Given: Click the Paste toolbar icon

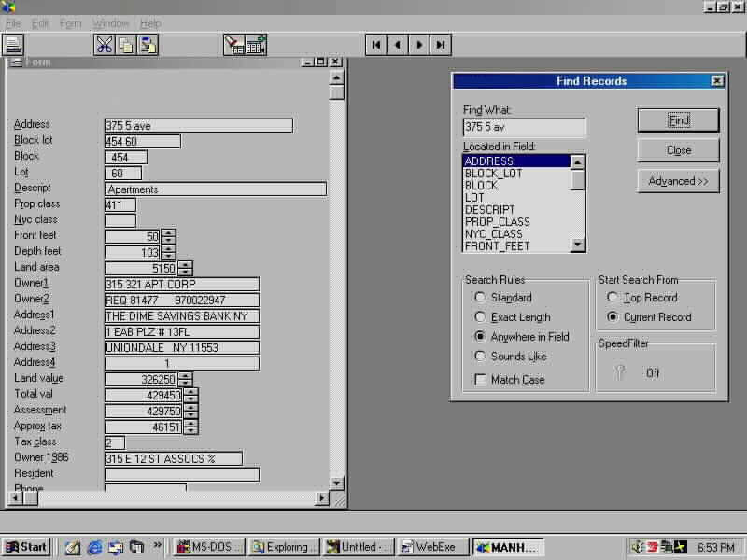Looking at the screenshot, I should tap(147, 44).
